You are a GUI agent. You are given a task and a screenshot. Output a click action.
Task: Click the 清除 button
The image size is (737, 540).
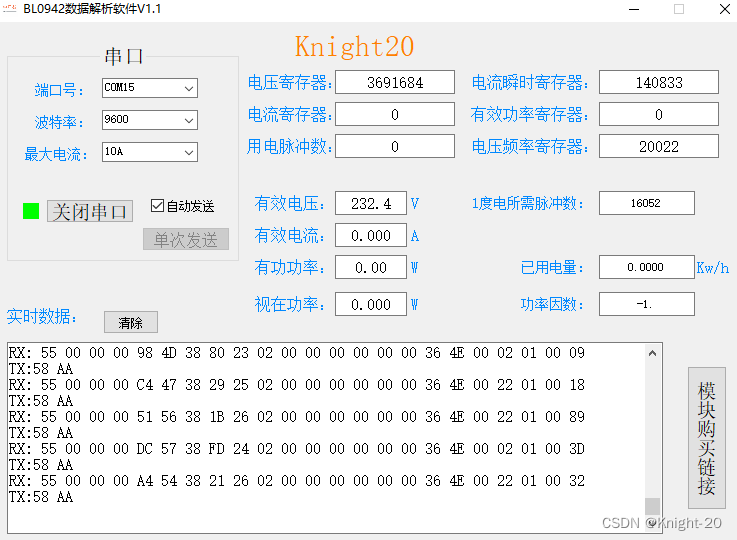(131, 322)
